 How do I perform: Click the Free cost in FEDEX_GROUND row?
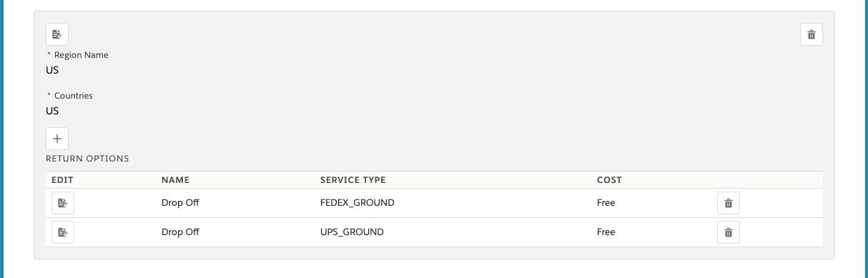pos(606,203)
